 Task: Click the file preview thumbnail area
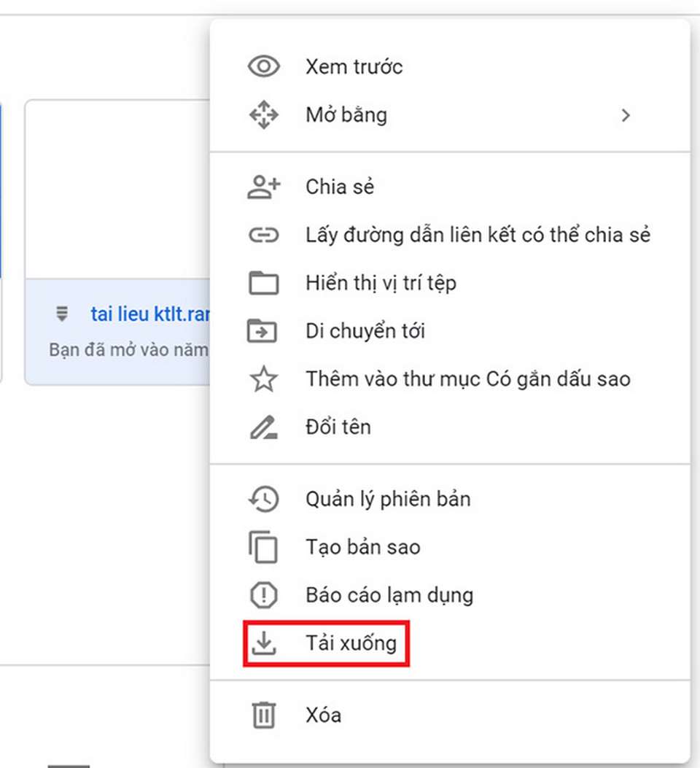click(118, 190)
